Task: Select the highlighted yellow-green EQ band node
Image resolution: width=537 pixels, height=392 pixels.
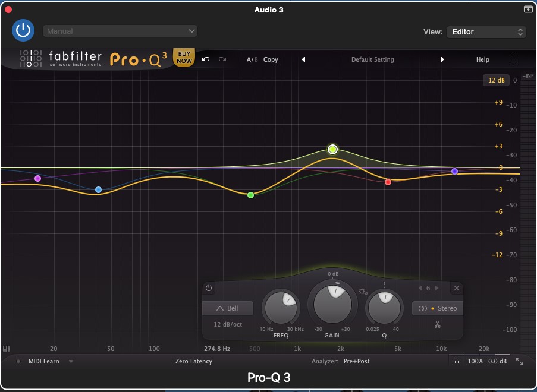Action: coord(332,149)
